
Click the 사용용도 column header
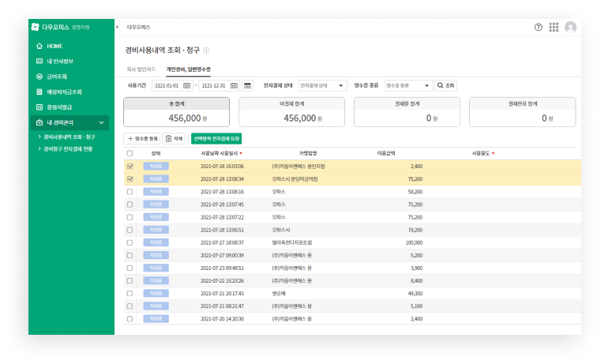tap(483, 153)
